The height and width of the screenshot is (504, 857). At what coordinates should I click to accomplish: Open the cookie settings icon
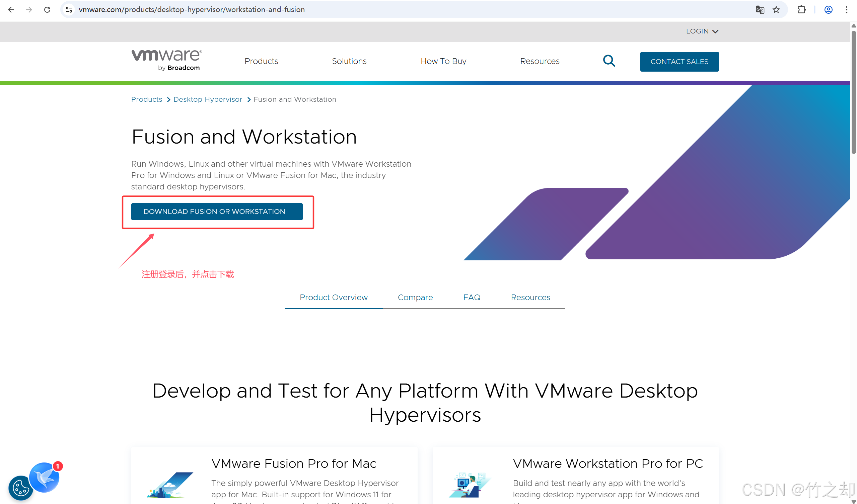coord(20,488)
